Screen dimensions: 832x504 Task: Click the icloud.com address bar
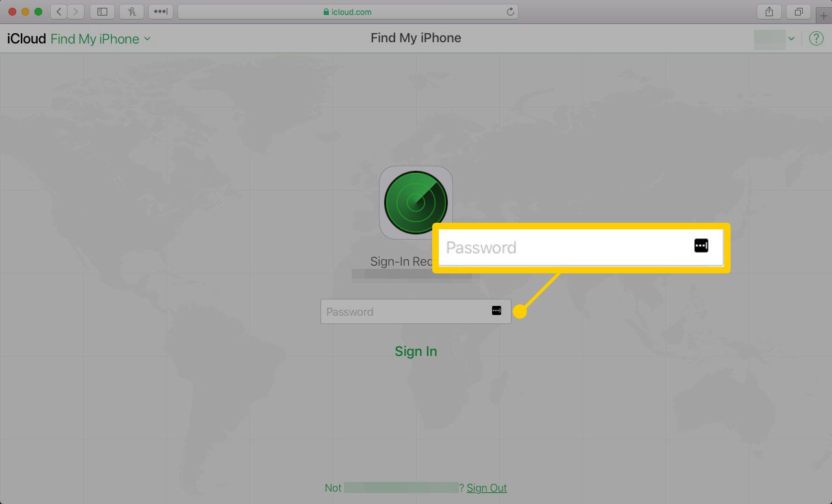pos(349,12)
